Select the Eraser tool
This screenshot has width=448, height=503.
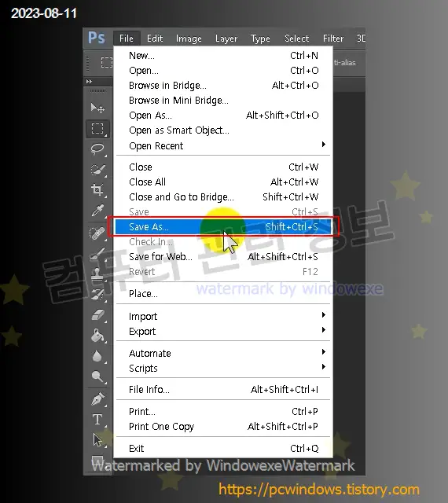pos(97,315)
